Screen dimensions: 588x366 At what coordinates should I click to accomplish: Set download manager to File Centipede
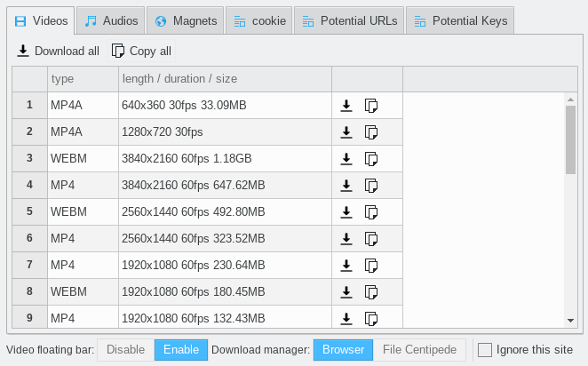(419, 350)
